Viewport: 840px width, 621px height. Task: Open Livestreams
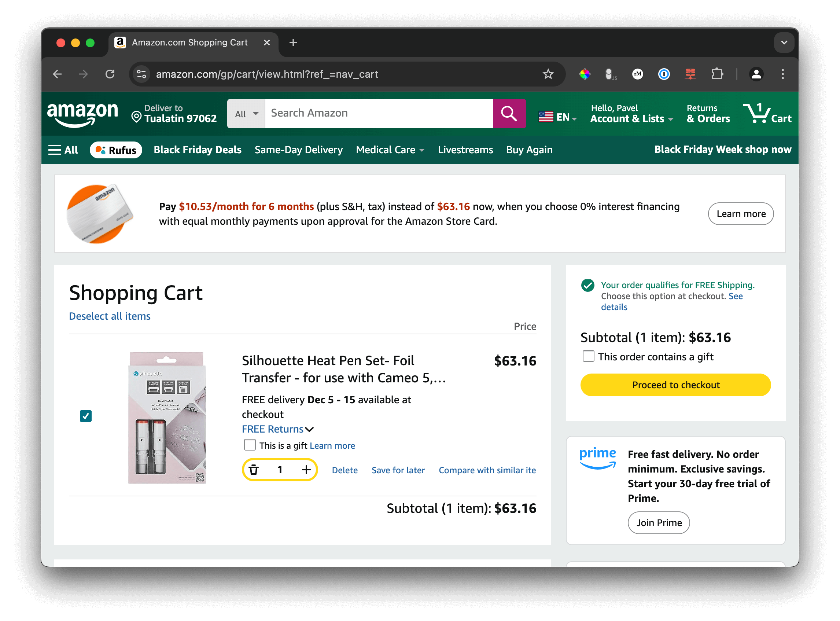(465, 150)
